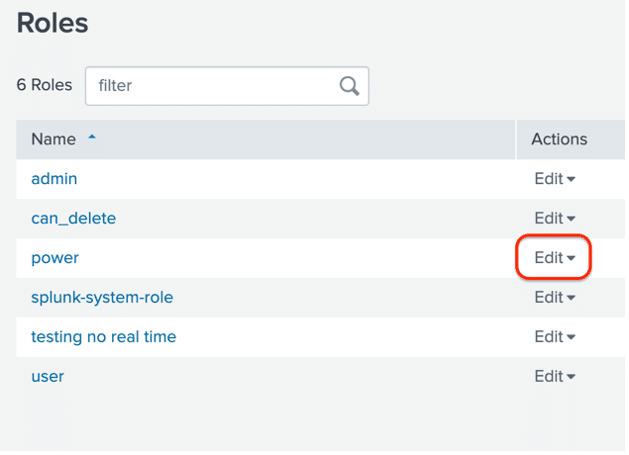Open the user role link
This screenshot has width=629, height=455.
pos(48,377)
